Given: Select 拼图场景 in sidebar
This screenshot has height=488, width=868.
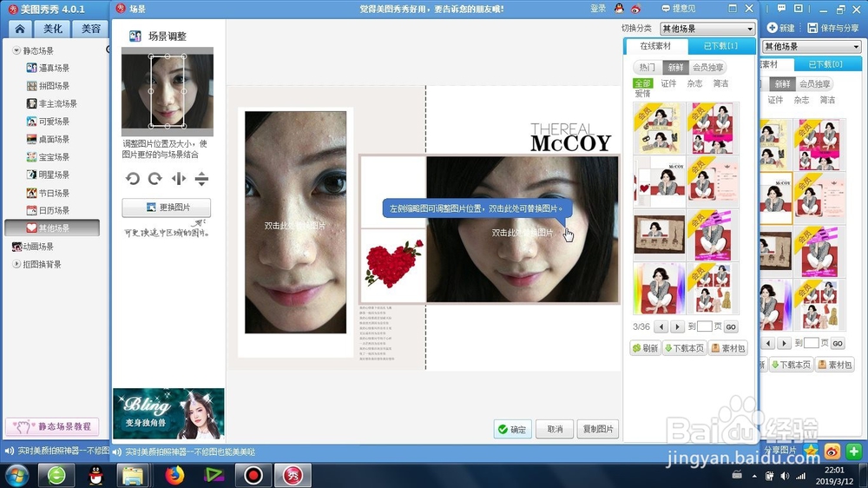Looking at the screenshot, I should click(48, 86).
